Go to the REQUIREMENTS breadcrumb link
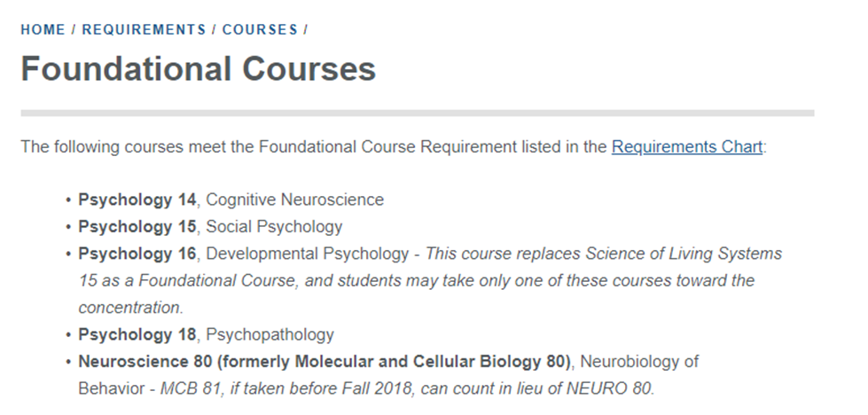This screenshot has height=415, width=868. coord(144,30)
